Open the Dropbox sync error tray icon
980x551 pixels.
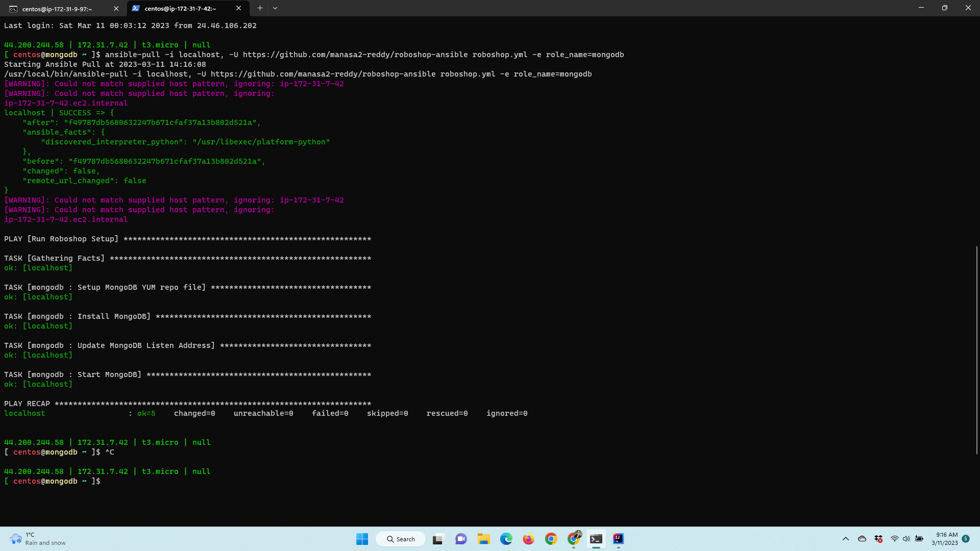[x=878, y=539]
